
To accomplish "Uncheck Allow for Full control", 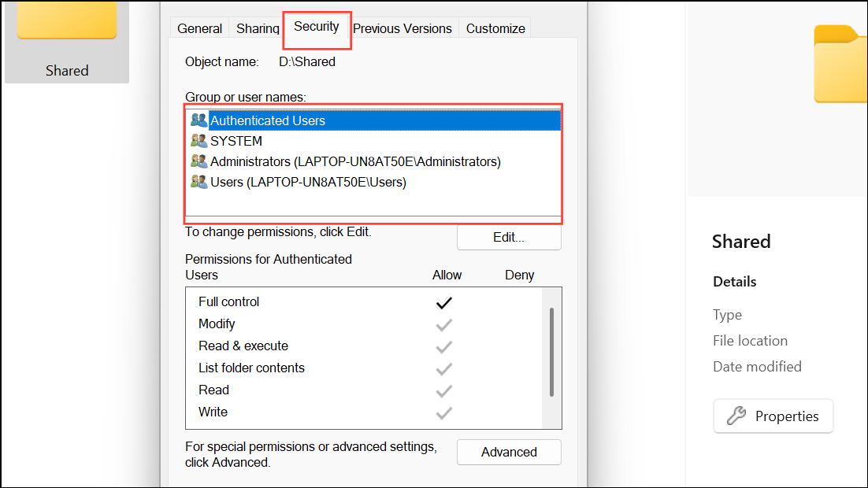I will [443, 302].
